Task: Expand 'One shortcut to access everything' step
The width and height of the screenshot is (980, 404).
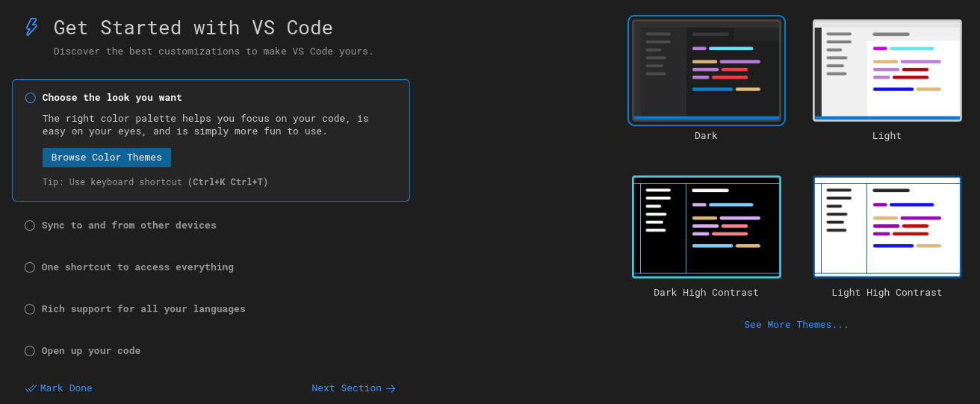Action: (137, 267)
